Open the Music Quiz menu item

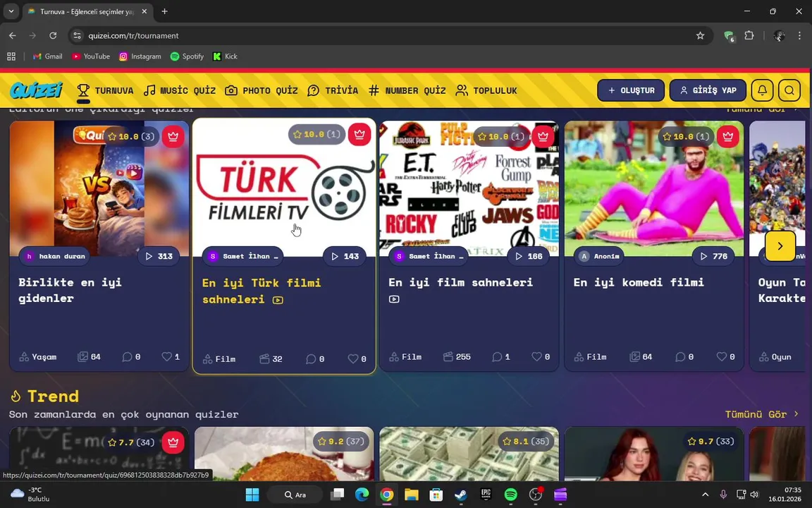pos(179,91)
